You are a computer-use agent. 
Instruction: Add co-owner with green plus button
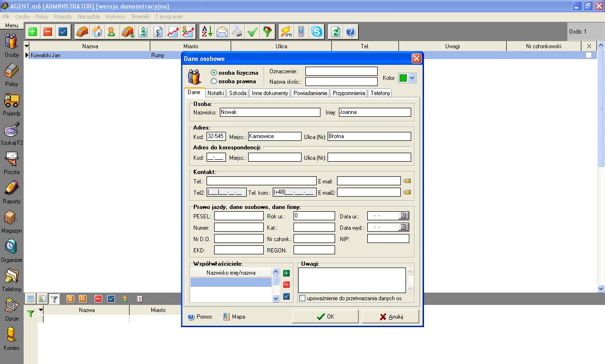click(286, 273)
